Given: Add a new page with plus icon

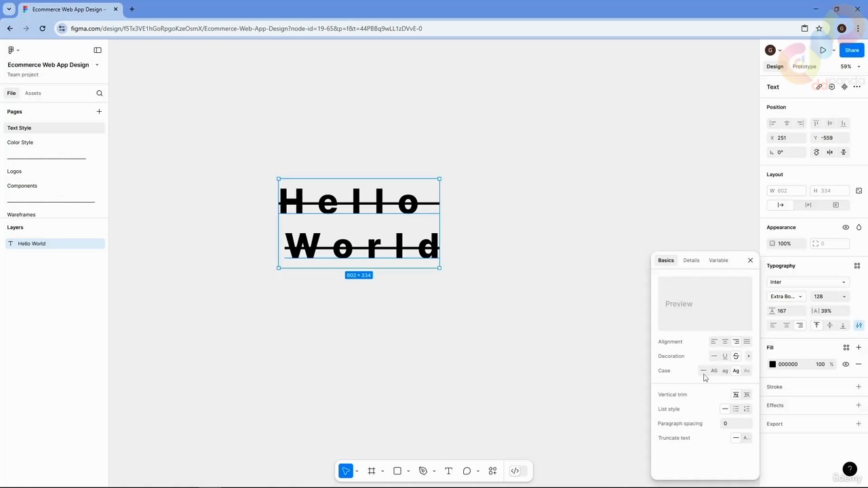Looking at the screenshot, I should (99, 111).
